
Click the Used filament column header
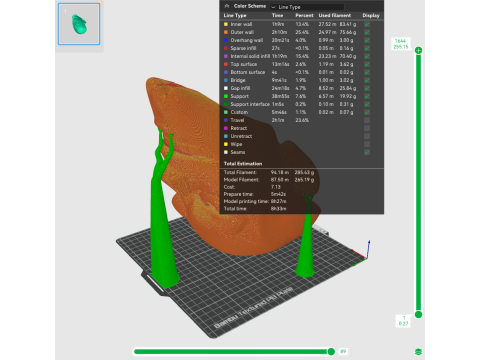pos(335,15)
